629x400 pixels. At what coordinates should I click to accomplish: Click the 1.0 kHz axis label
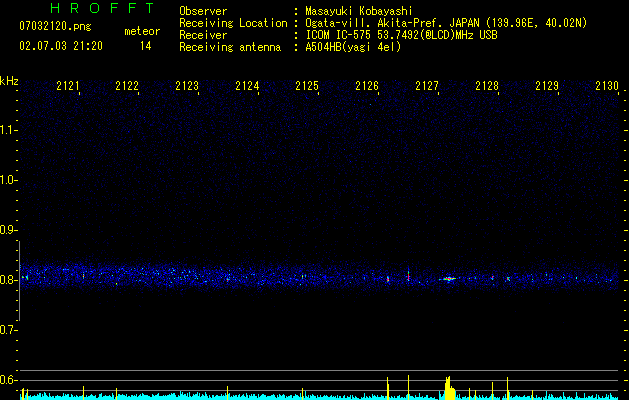click(8, 180)
